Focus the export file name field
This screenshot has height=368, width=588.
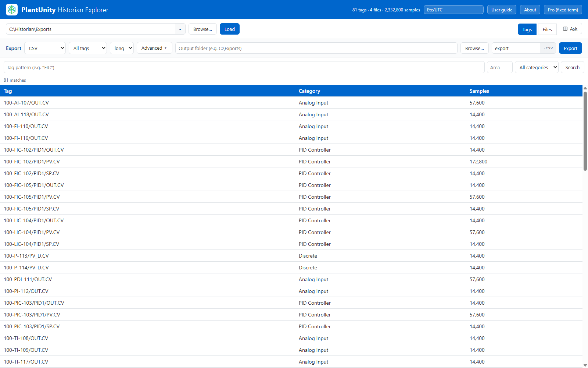tap(516, 48)
